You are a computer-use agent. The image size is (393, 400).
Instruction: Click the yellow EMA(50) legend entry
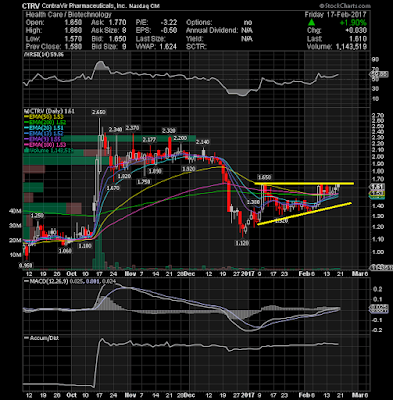click(x=43, y=117)
